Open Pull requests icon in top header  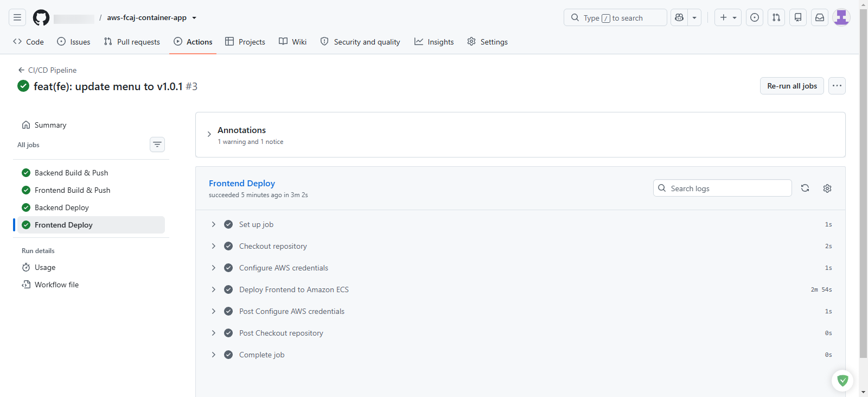[776, 17]
